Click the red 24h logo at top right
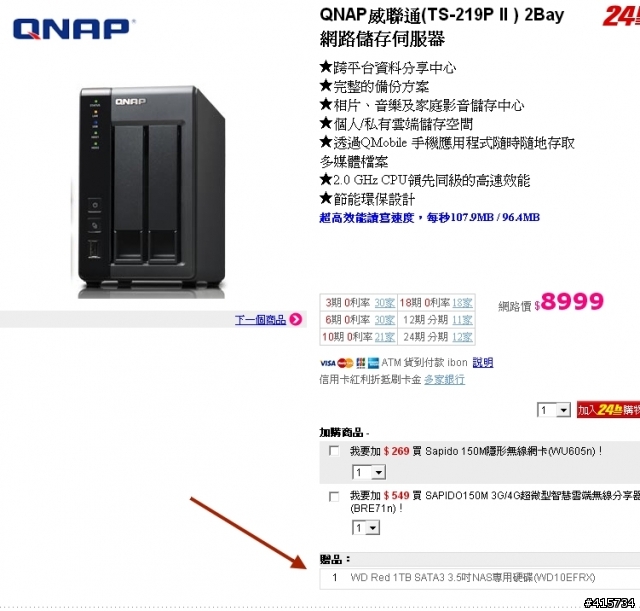 pyautogui.click(x=621, y=16)
